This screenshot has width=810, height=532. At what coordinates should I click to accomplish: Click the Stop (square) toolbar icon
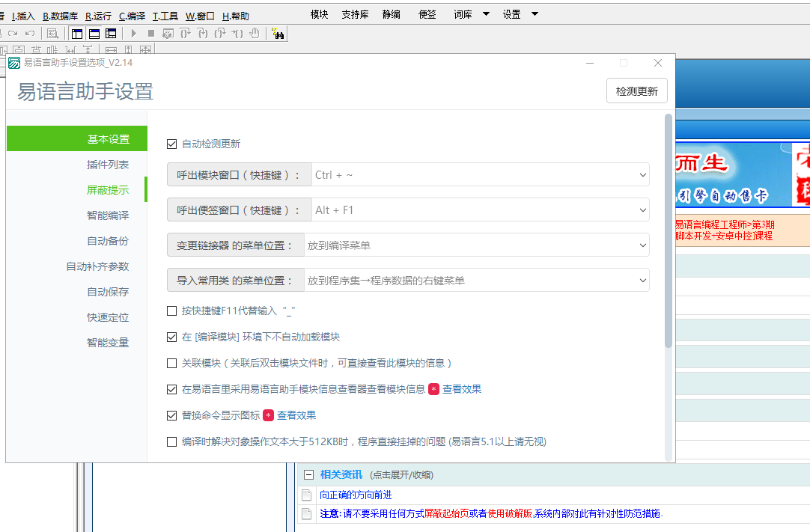pyautogui.click(x=150, y=34)
